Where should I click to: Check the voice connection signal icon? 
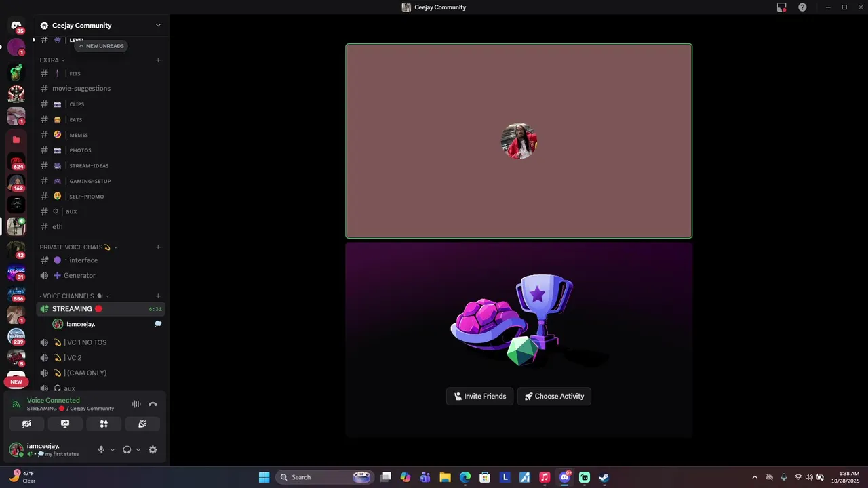[x=16, y=404]
